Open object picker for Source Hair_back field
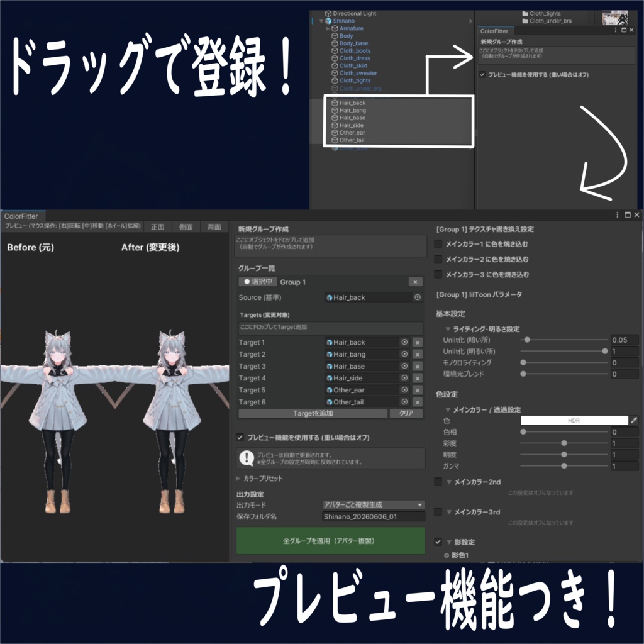Image resolution: width=644 pixels, height=644 pixels. click(418, 297)
